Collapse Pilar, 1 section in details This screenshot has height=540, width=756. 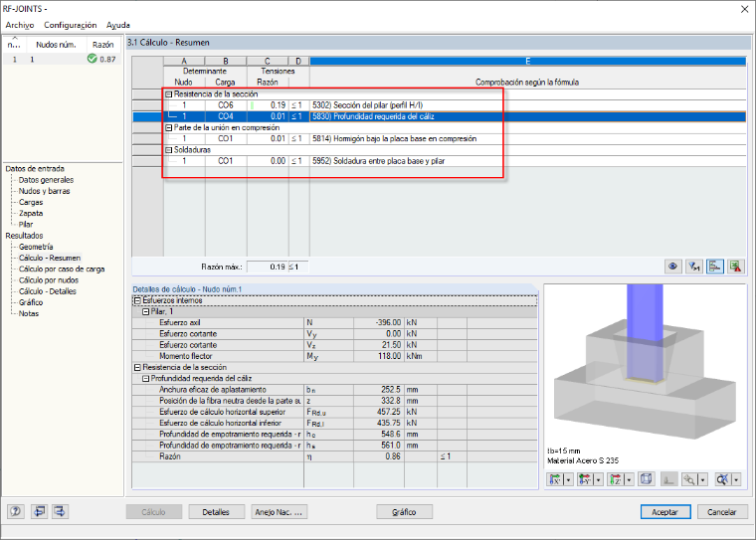pos(145,311)
